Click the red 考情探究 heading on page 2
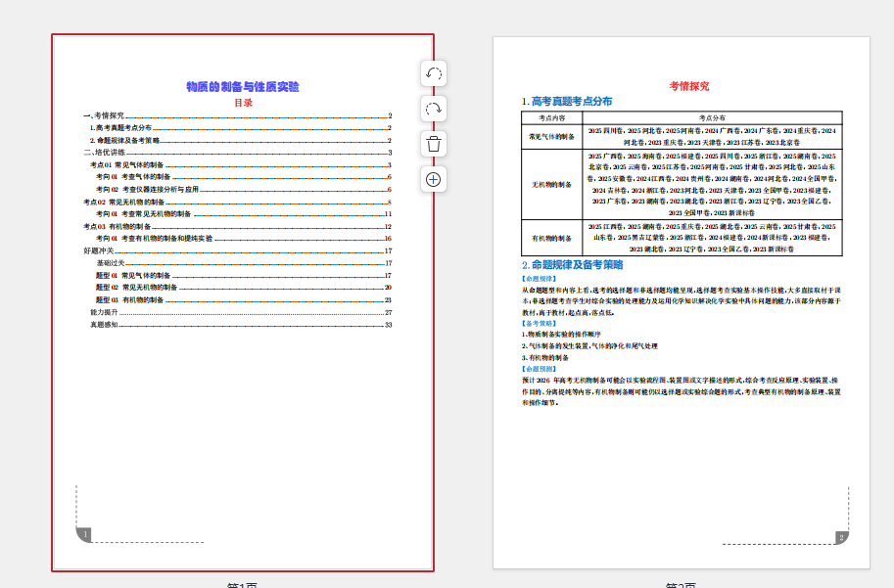The image size is (894, 588). click(x=689, y=86)
